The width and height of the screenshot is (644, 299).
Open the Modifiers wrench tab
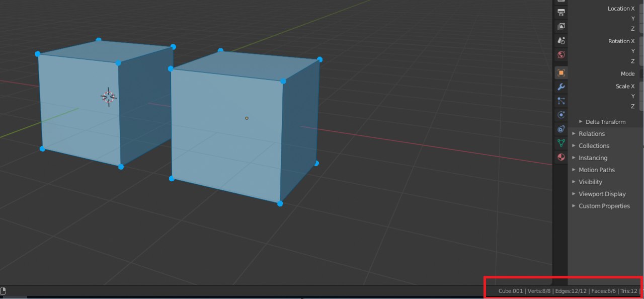click(561, 87)
